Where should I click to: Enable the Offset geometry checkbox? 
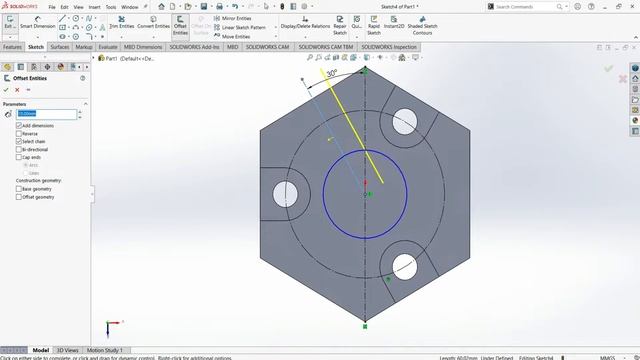[19, 197]
